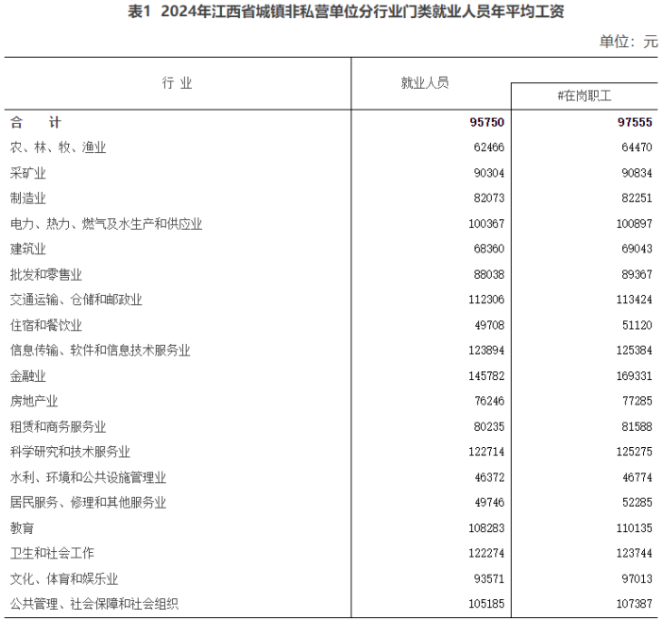662x620 pixels.
Task: Click the value 100897
Action: (x=634, y=224)
